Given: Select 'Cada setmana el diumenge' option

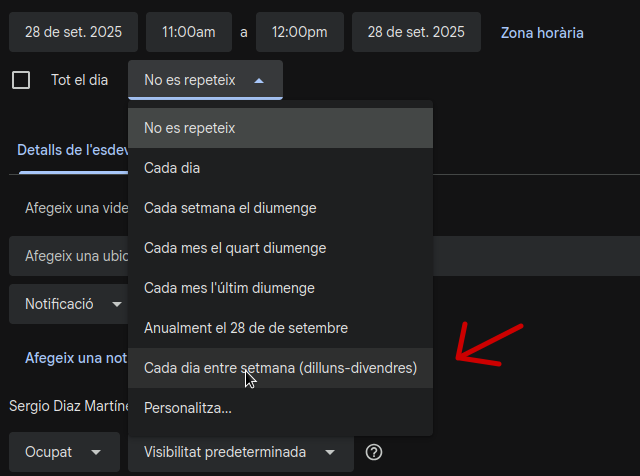Looking at the screenshot, I should [280, 208].
